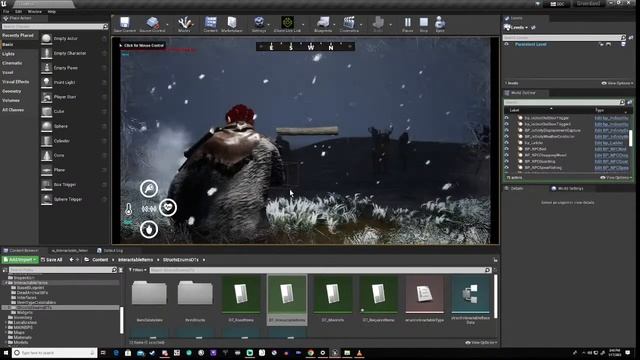Click the Save Current toolbar icon

point(124,24)
